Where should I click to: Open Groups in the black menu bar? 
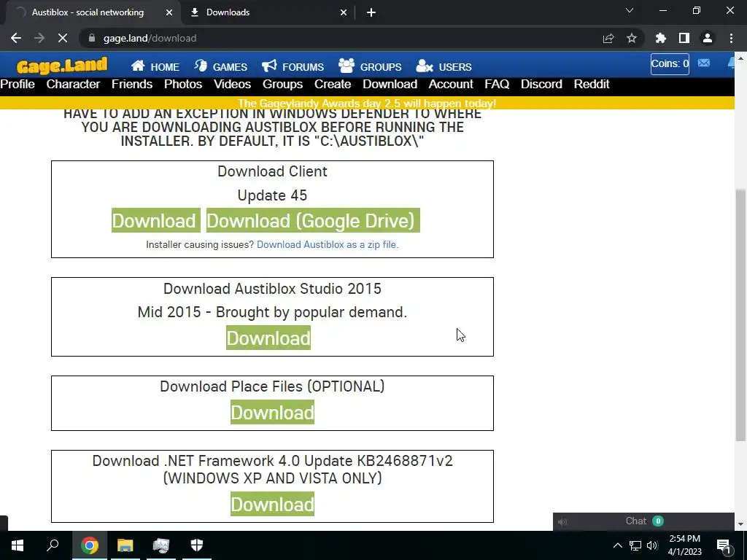pos(282,85)
